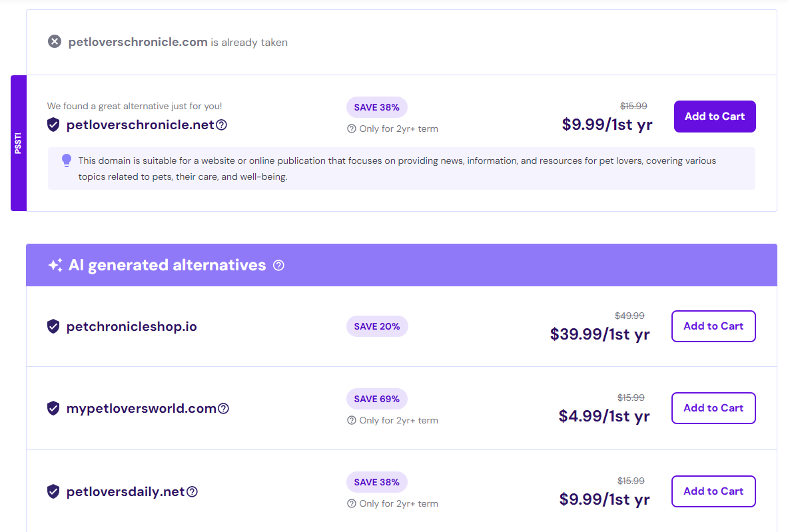This screenshot has width=788, height=532.
Task: Open the tooltip question mark after petloverschronicle.net
Action: pos(221,125)
